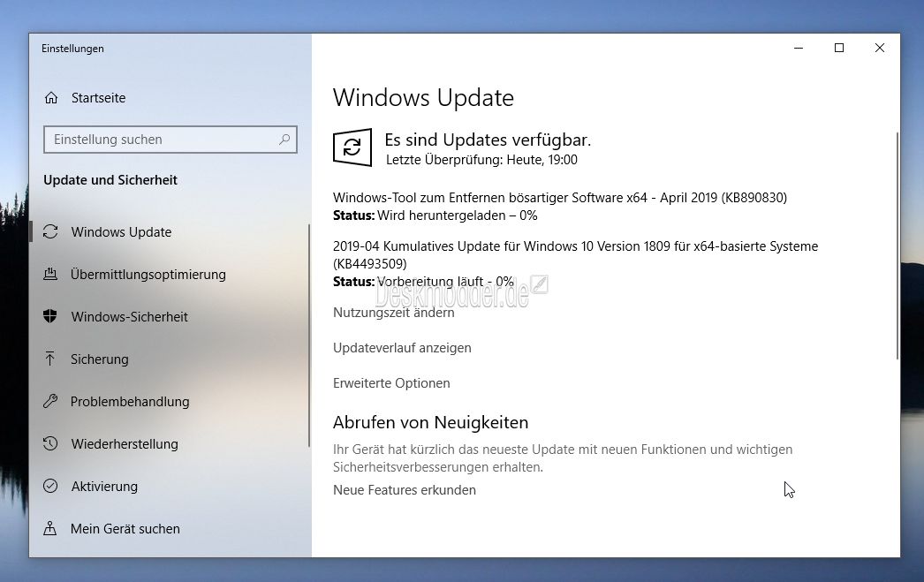Click the KB890830 malicious software tool entry
The height and width of the screenshot is (582, 924).
point(560,197)
